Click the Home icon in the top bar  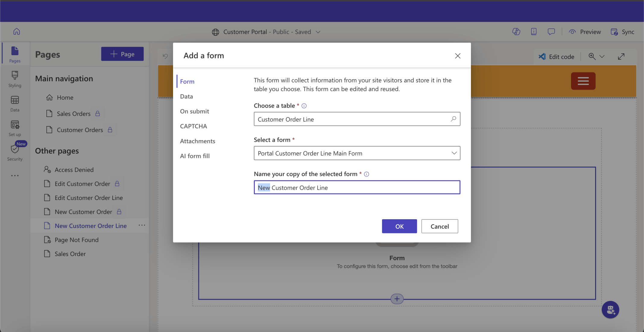click(x=17, y=32)
